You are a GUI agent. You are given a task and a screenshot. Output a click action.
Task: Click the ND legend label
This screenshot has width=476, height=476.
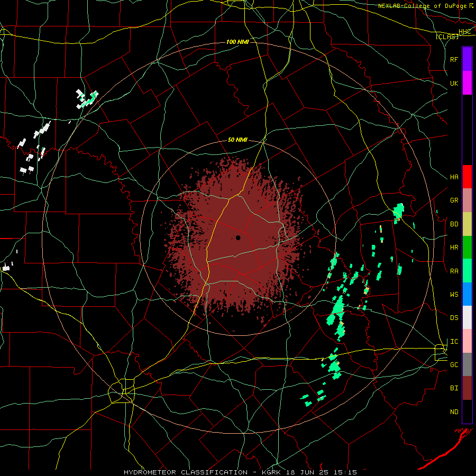pyautogui.click(x=454, y=412)
